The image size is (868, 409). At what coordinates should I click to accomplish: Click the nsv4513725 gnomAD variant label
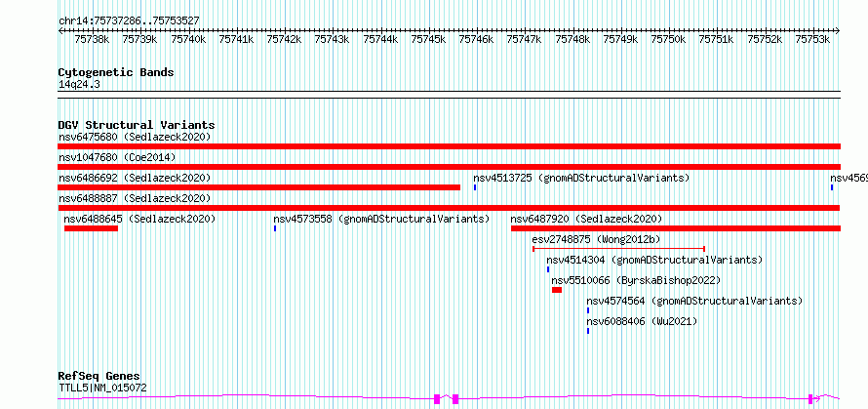[x=581, y=178]
